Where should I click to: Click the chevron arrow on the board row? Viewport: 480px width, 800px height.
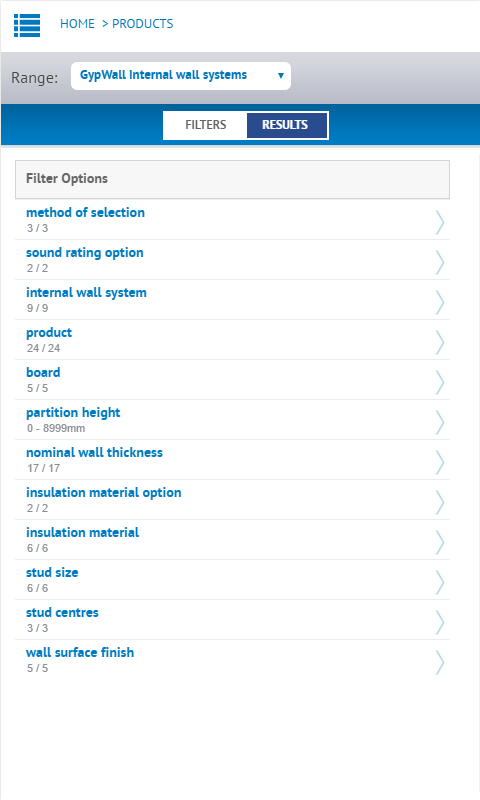click(440, 383)
